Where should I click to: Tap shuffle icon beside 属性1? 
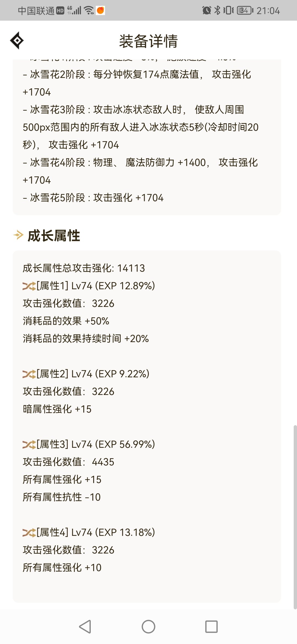[x=29, y=286]
